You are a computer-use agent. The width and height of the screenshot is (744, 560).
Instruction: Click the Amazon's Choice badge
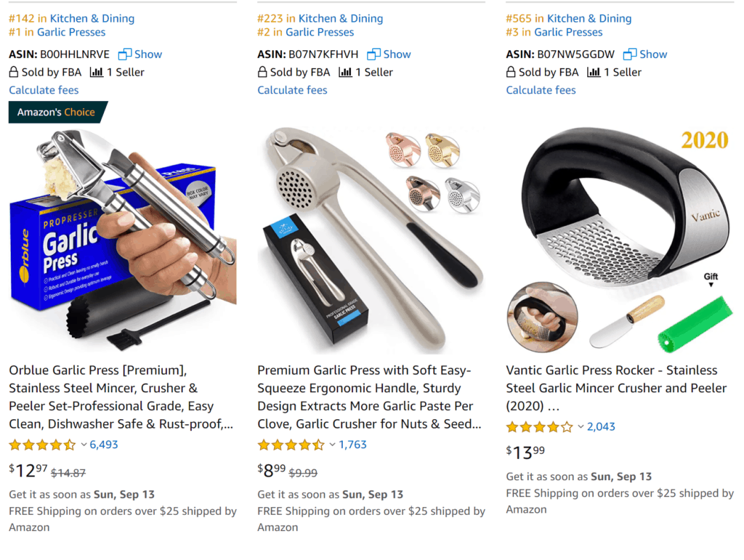click(57, 113)
